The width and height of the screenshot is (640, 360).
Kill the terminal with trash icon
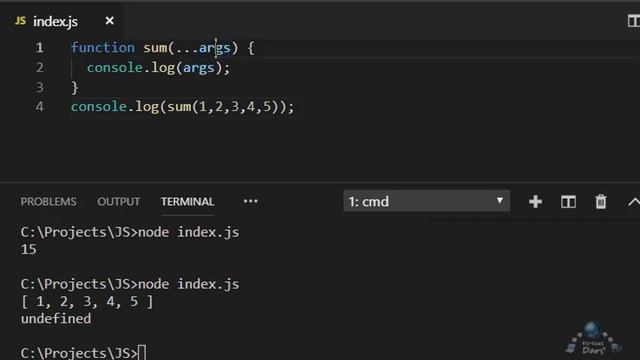[600, 201]
